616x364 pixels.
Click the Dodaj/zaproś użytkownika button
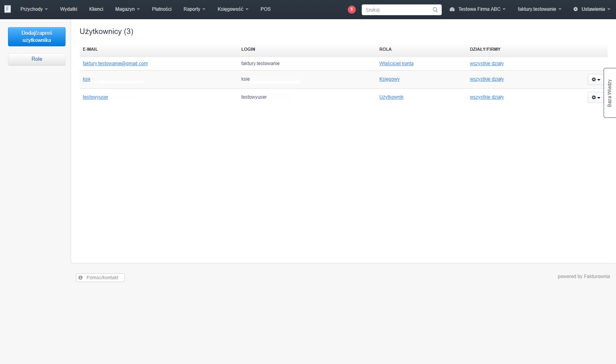37,37
